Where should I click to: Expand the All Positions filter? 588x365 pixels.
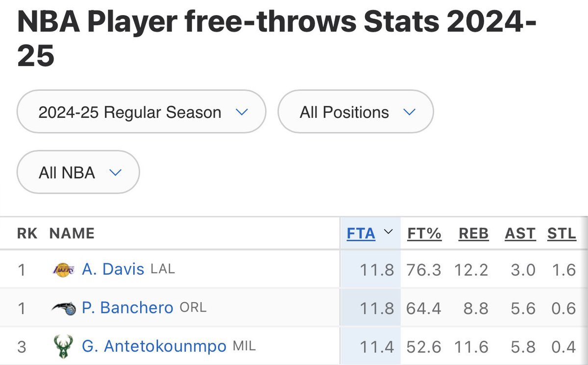(x=355, y=112)
